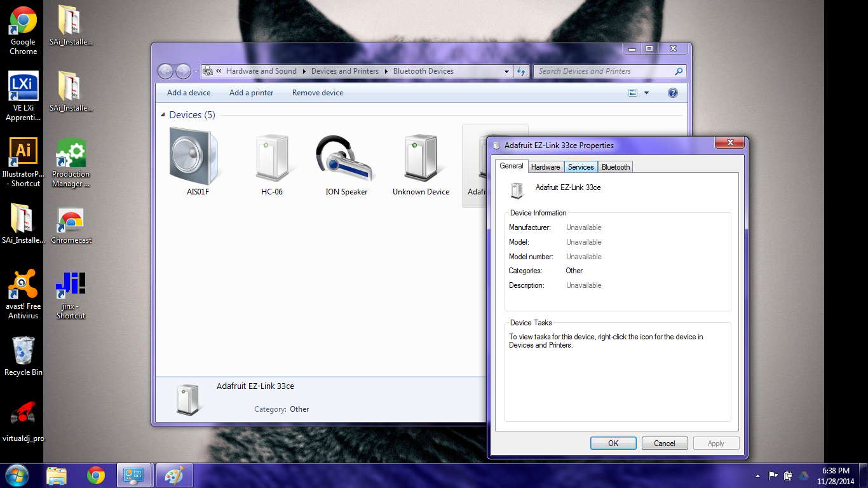This screenshot has width=868, height=488.
Task: Show hidden tray icons arrow
Action: tap(757, 475)
